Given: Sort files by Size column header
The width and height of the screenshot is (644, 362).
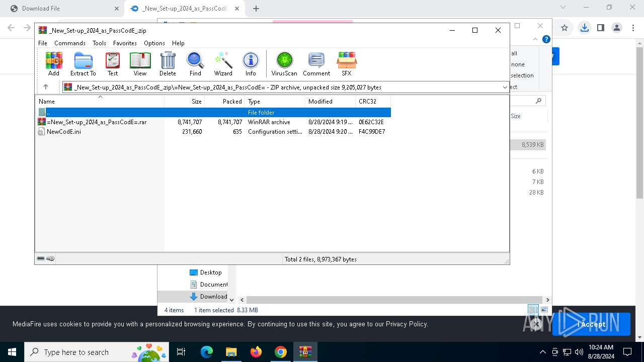Looking at the screenshot, I should coord(185,101).
